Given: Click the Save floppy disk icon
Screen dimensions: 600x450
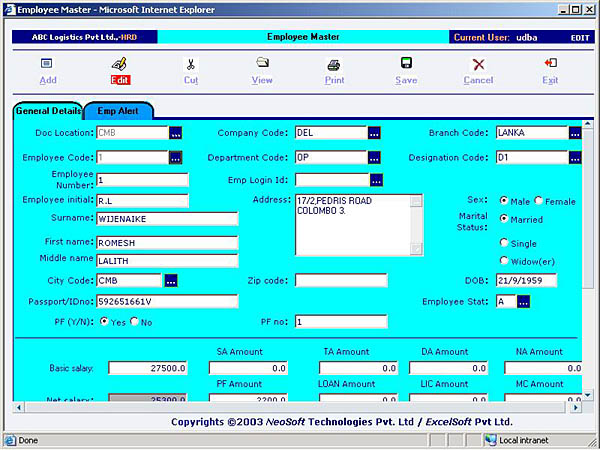Looking at the screenshot, I should coord(406,63).
